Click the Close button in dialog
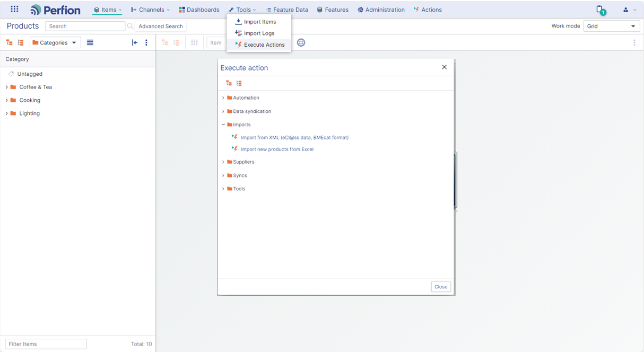 441,287
